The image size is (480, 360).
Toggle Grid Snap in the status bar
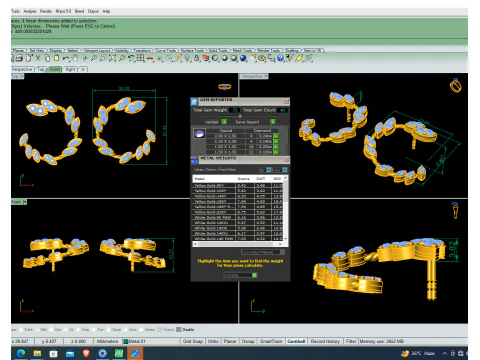(x=193, y=341)
